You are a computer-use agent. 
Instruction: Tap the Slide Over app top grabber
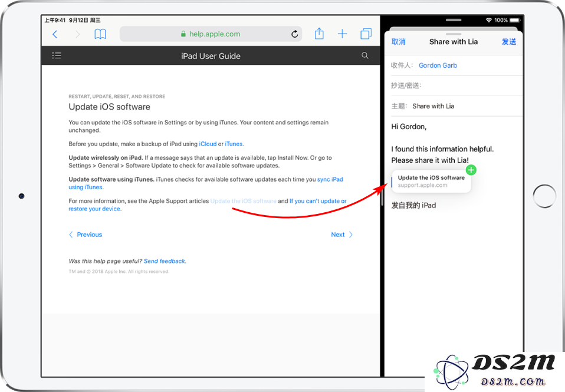454,20
